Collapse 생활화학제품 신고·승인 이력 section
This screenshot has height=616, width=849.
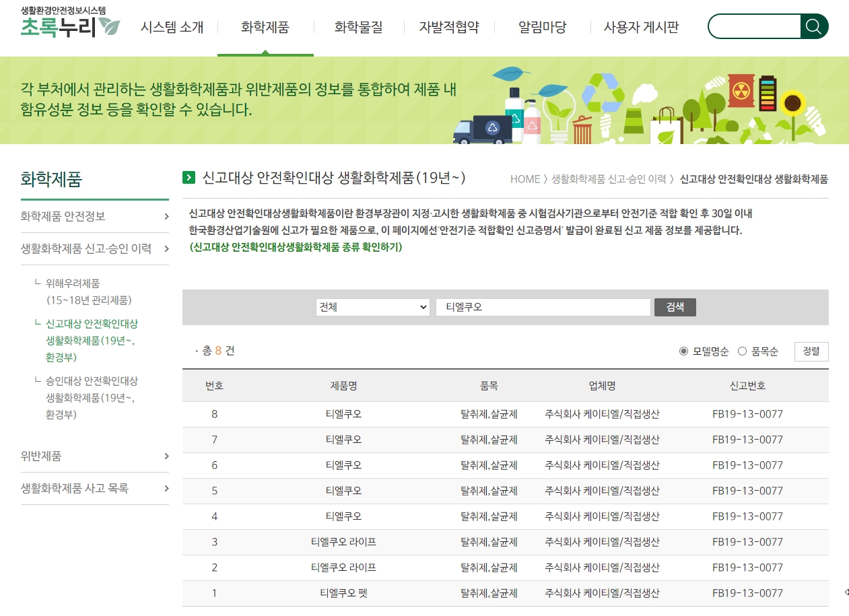click(166, 249)
